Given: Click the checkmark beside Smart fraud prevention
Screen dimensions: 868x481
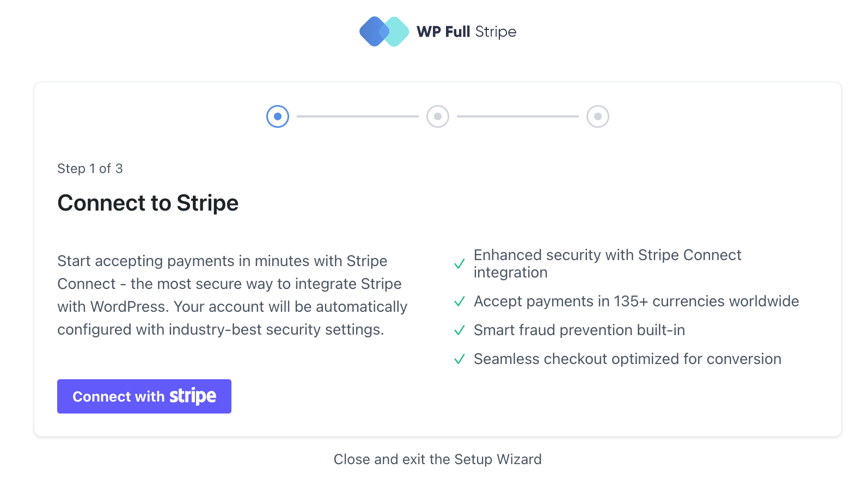Looking at the screenshot, I should tap(460, 330).
